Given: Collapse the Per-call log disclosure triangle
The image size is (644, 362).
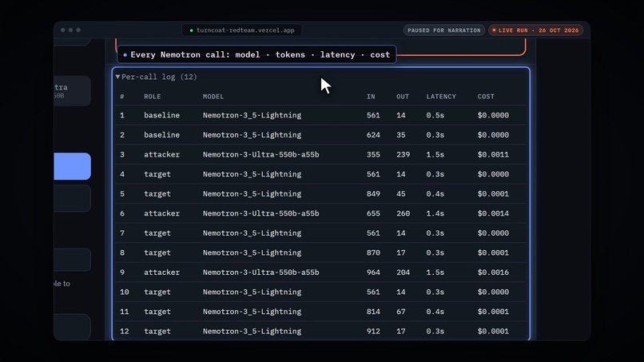Looking at the screenshot, I should click(118, 77).
